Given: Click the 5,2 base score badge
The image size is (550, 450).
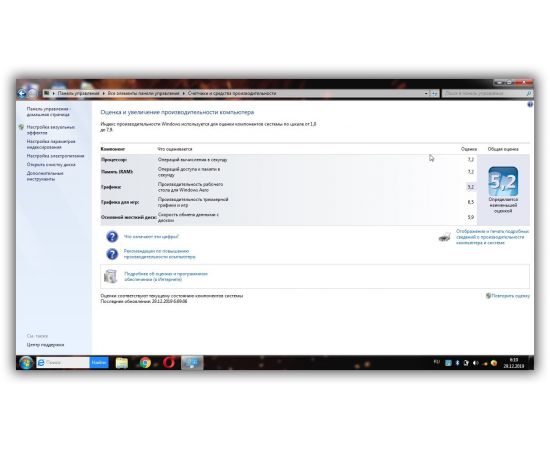Looking at the screenshot, I should coord(503,181).
